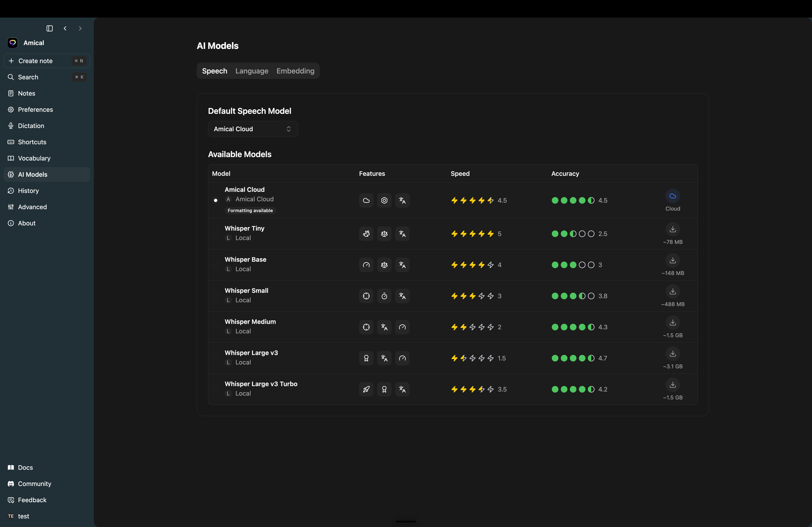The height and width of the screenshot is (527, 812).
Task: Select the Whisper Medium radio button
Action: pos(216,327)
